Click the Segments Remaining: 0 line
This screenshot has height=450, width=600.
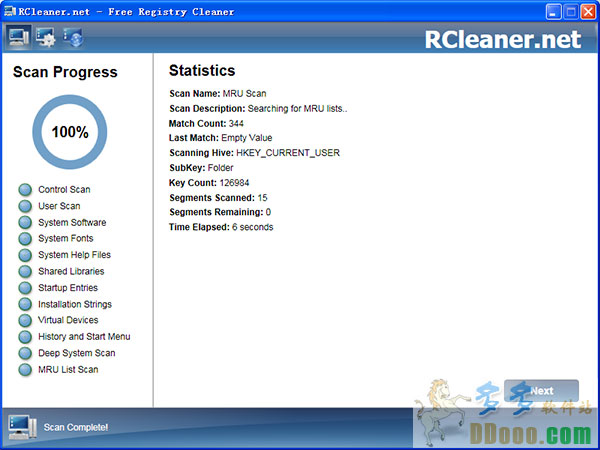pyautogui.click(x=220, y=212)
